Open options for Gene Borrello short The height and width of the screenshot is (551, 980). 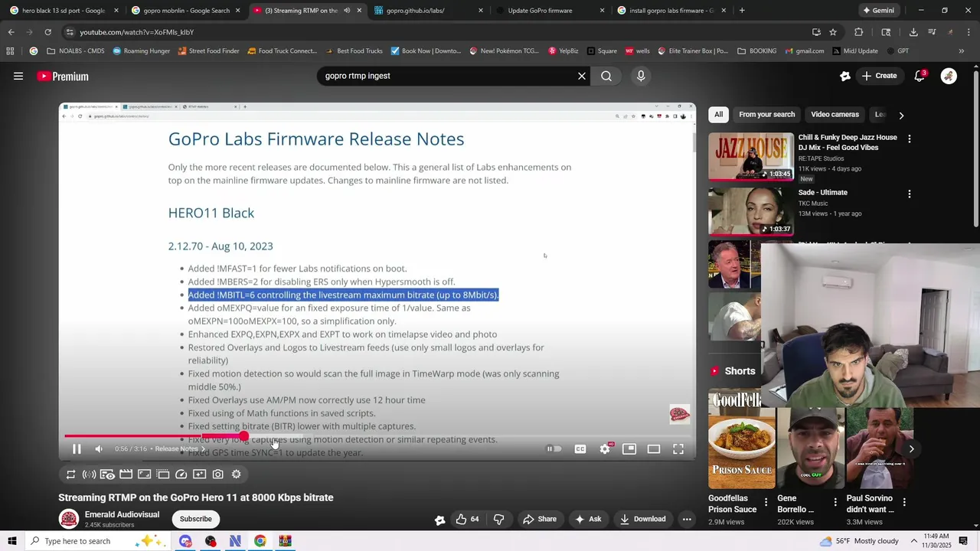[835, 503]
